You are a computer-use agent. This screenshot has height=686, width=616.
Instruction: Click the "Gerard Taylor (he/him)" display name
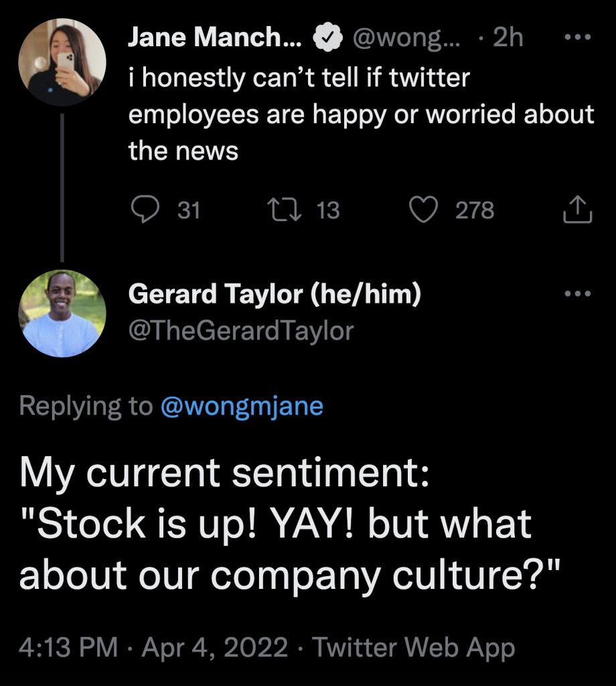pos(275,293)
